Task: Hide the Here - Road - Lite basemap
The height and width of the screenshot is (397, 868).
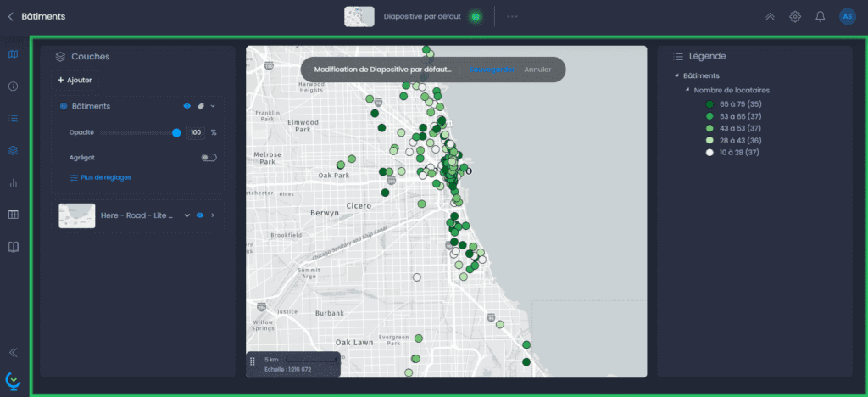Action: pos(200,215)
